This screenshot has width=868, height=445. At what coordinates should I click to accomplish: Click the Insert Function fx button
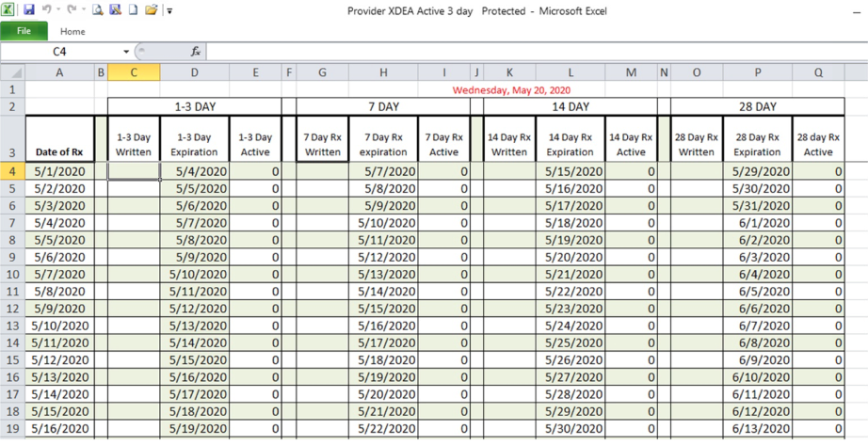196,52
